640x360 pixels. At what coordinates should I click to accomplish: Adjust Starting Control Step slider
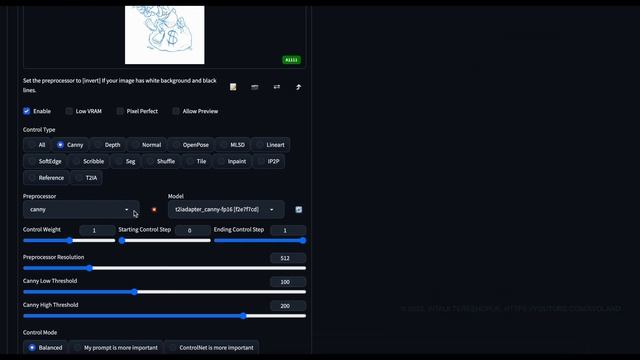(164, 241)
